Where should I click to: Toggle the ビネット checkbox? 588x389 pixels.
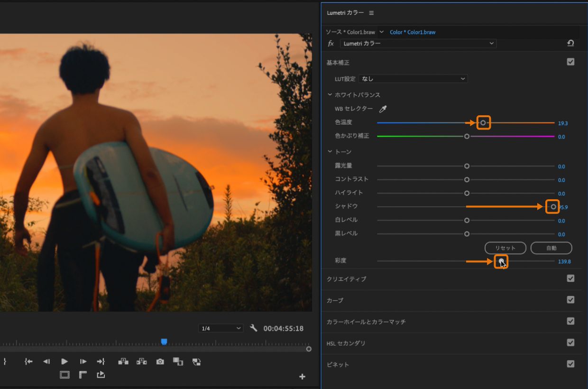coord(570,364)
